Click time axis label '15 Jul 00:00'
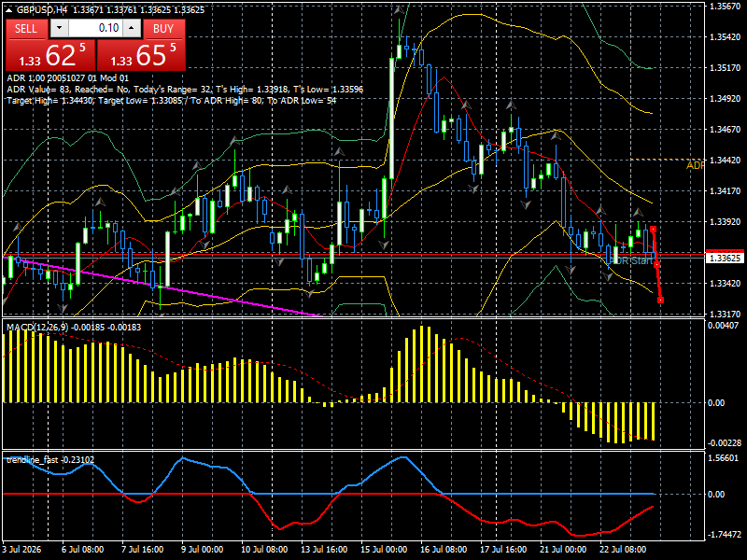The image size is (747, 560). (384, 550)
